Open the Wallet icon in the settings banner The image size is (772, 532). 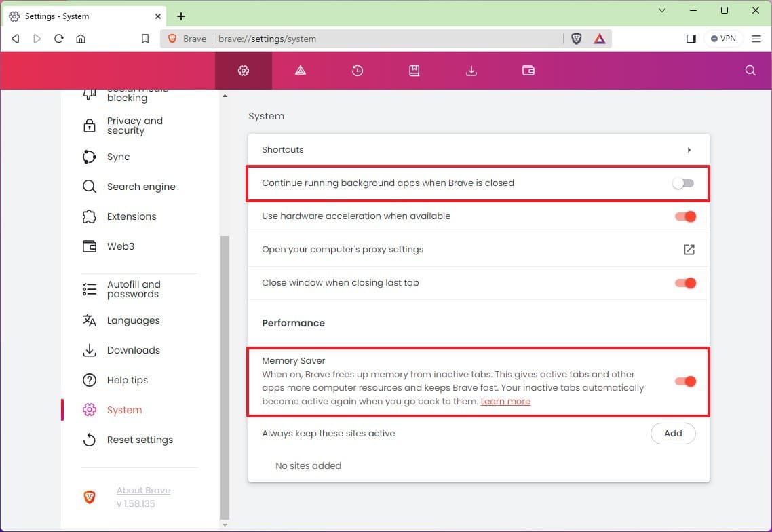point(528,70)
